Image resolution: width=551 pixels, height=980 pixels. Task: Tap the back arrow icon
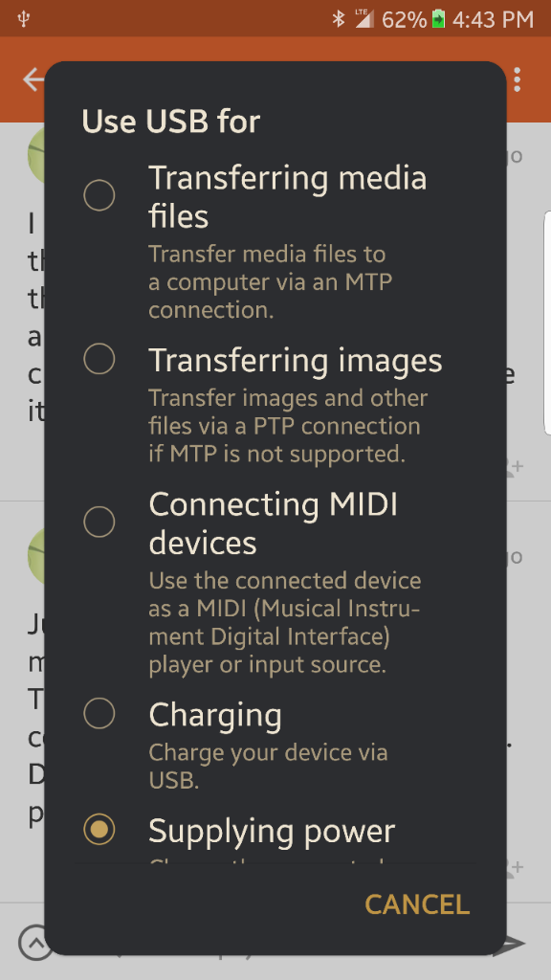(x=33, y=80)
